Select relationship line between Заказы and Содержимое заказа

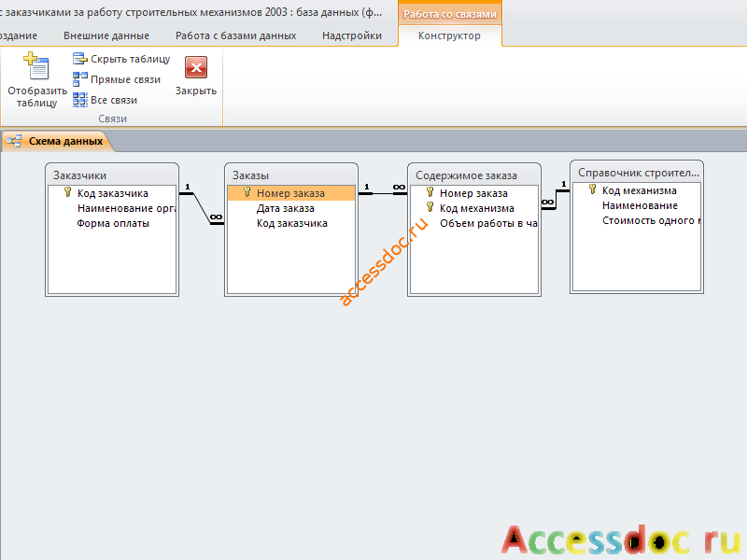[x=383, y=193]
